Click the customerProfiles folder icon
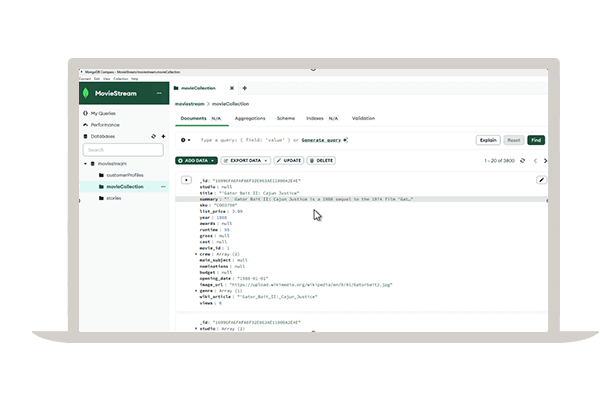Image resolution: width=600 pixels, height=400 pixels. [x=101, y=175]
